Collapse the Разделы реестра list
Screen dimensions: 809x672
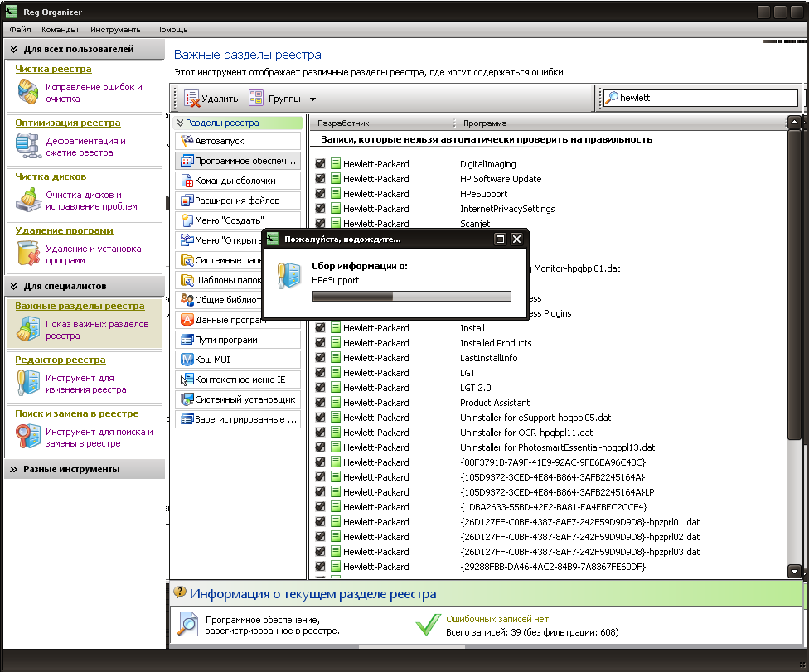180,123
